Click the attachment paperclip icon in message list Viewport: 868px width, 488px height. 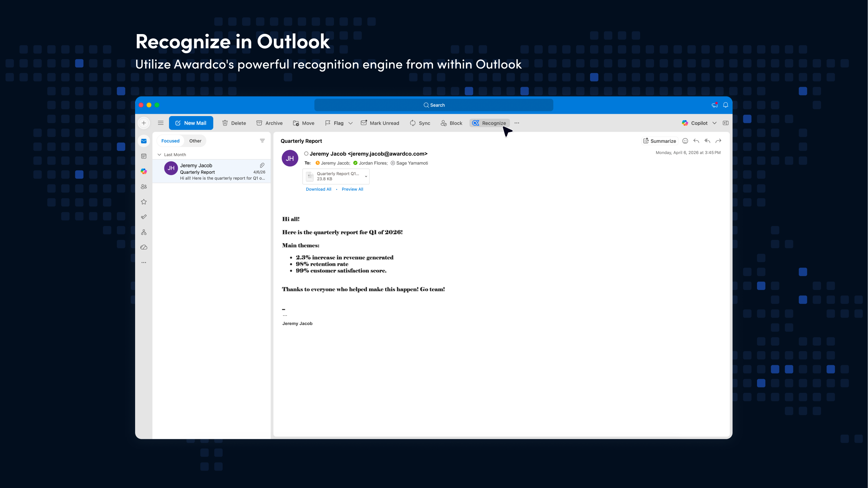[x=262, y=165]
